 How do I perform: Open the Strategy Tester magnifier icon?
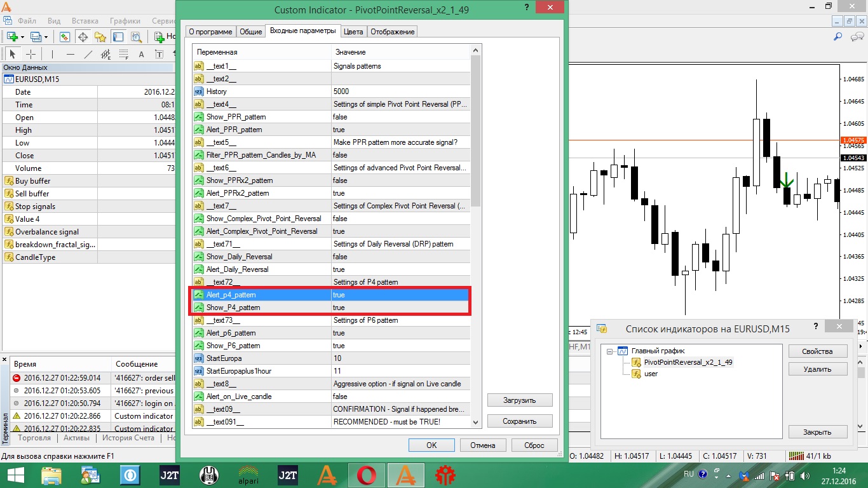136,37
